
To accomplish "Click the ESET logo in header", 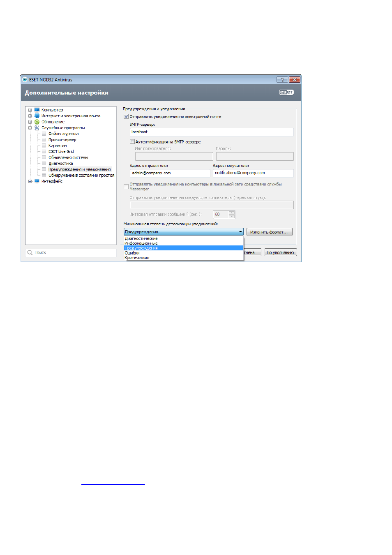I will pyautogui.click(x=286, y=92).
